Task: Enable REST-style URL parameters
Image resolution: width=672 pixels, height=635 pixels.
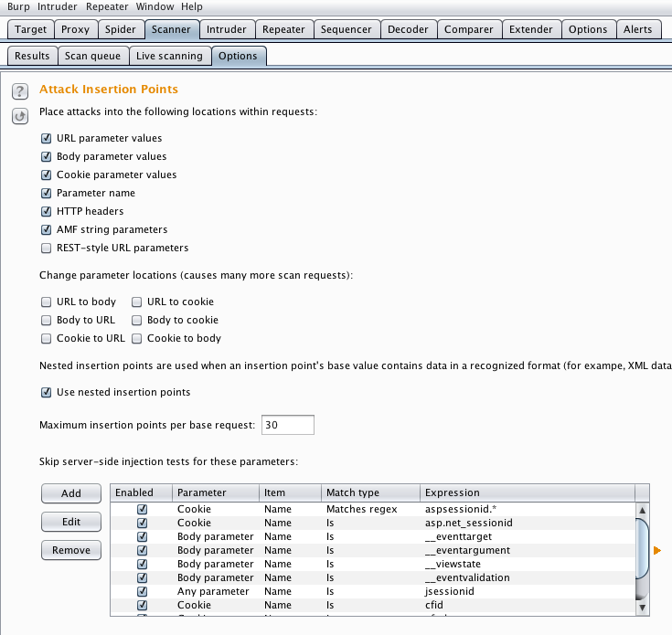Action: pos(46,249)
